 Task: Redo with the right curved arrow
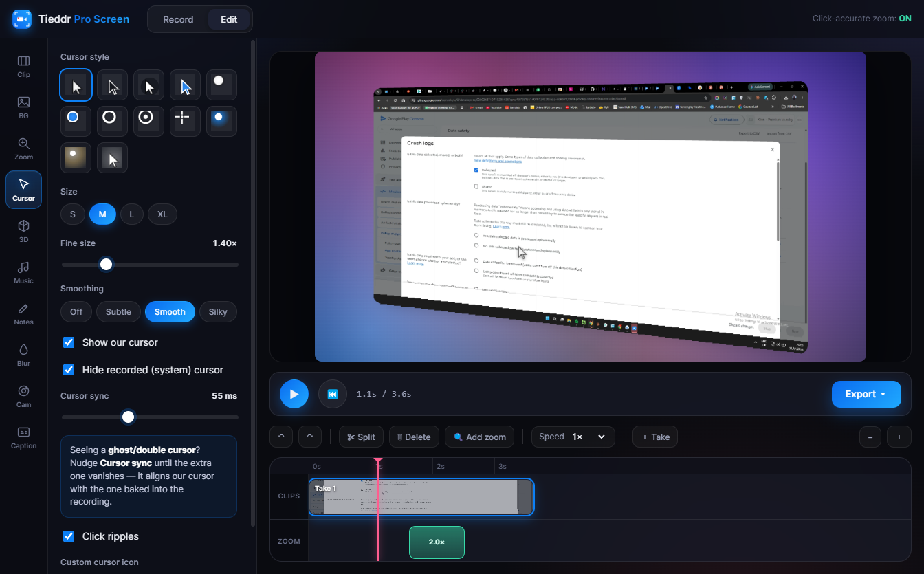coord(309,437)
